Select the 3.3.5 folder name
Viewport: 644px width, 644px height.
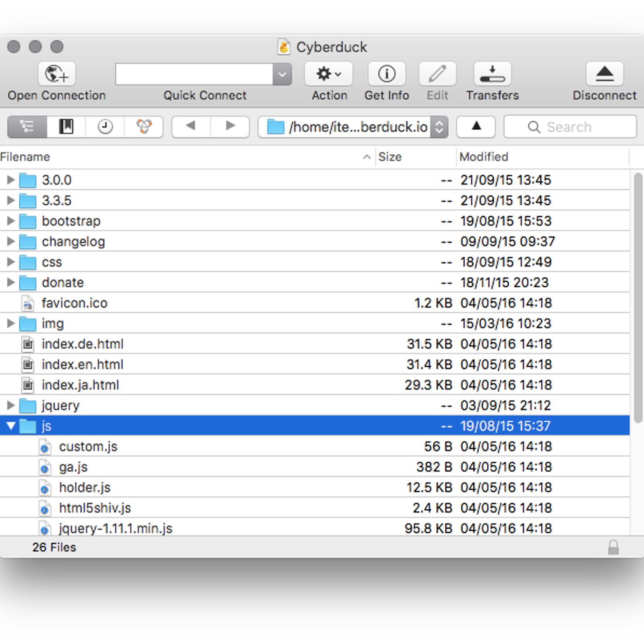pyautogui.click(x=57, y=200)
